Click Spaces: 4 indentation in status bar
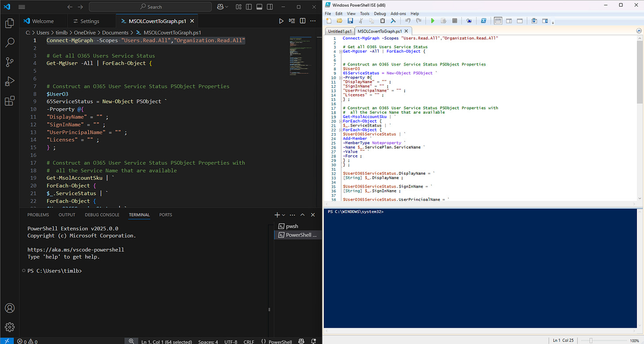This screenshot has width=644, height=344. tap(208, 341)
